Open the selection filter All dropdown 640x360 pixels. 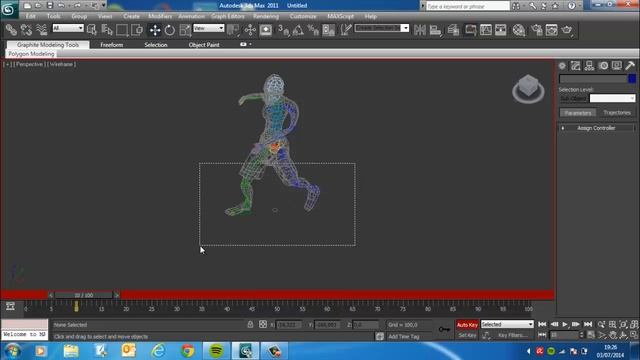pyautogui.click(x=68, y=28)
